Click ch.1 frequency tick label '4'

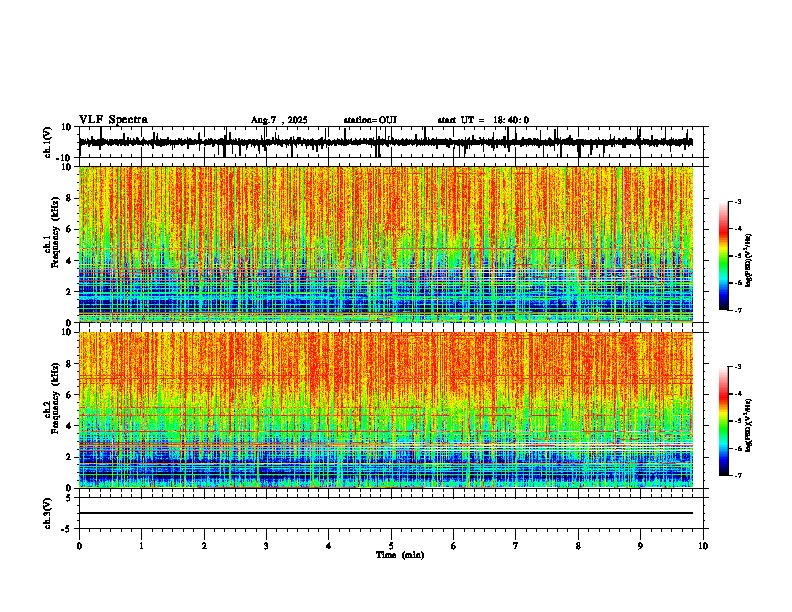(69, 261)
